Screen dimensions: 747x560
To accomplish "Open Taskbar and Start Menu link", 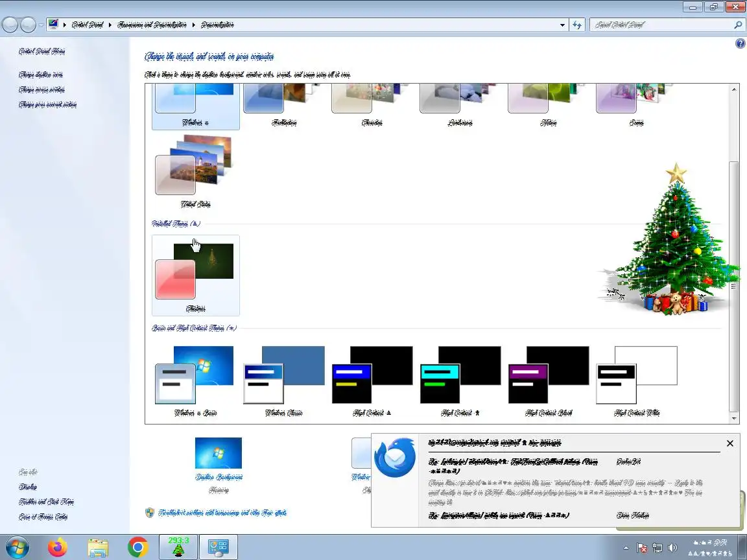I will [x=46, y=502].
